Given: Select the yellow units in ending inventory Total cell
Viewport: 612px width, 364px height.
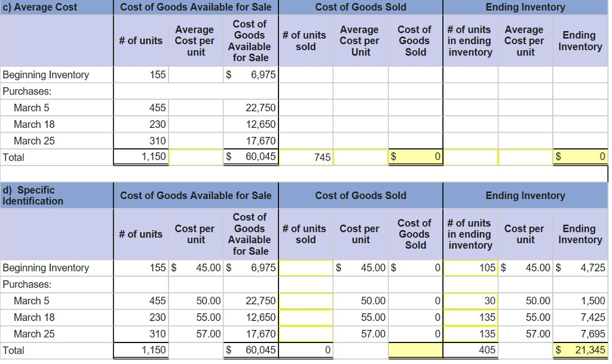Looking at the screenshot, I should pos(471,157).
